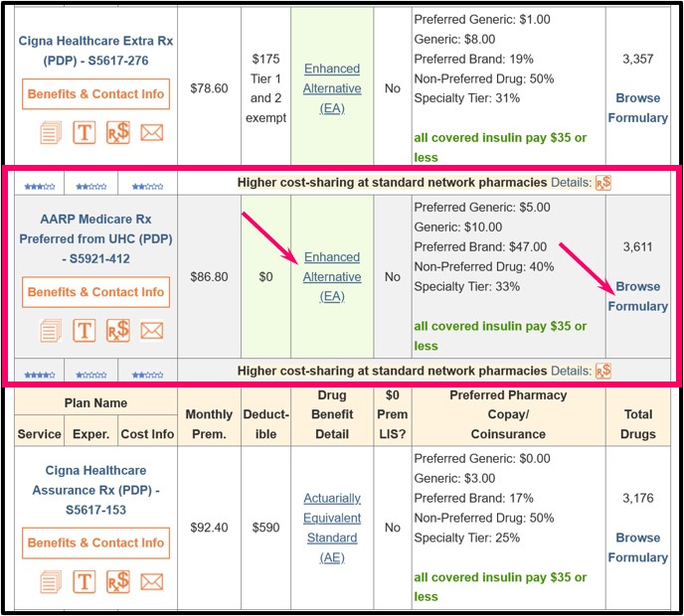Click the Plan Name column header
Image resolution: width=684 pixels, height=616 pixels.
[x=96, y=402]
